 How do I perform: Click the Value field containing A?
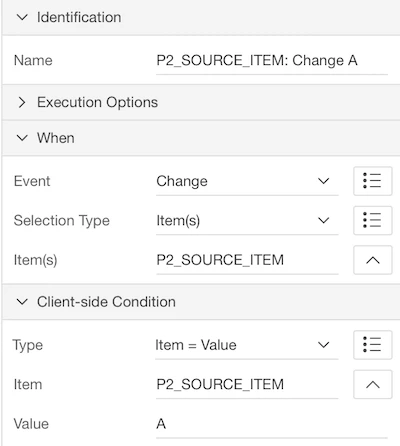272,424
